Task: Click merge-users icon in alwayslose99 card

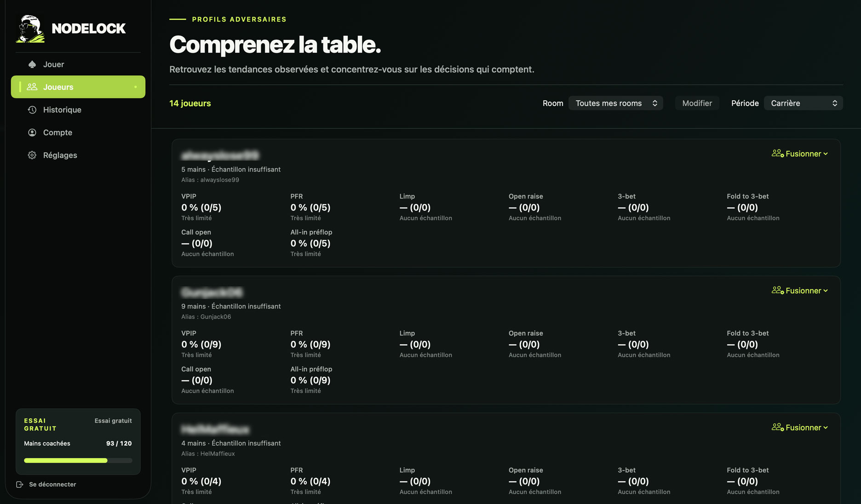Action: point(778,154)
